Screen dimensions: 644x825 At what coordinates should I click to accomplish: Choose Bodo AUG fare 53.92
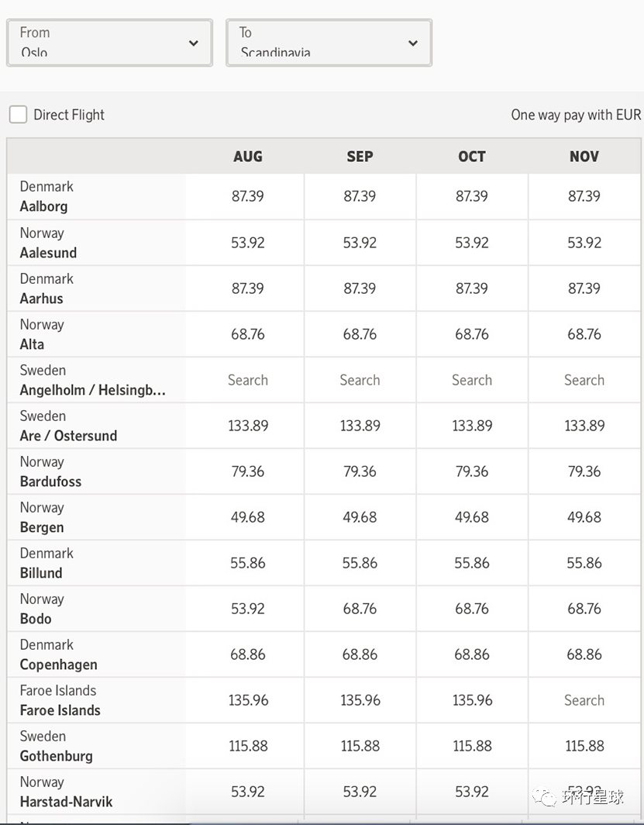tap(248, 609)
